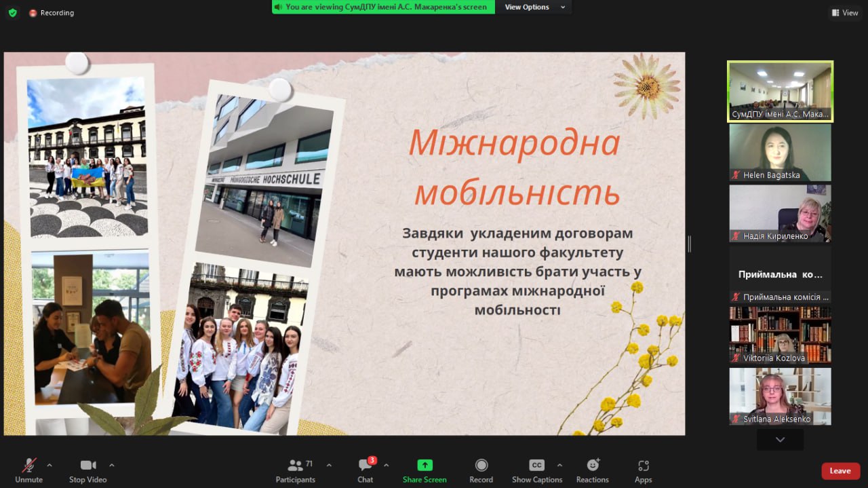Screen dimensions: 868x488
Task: Expand audio settings arrow next to Unmute
Action: (x=49, y=465)
